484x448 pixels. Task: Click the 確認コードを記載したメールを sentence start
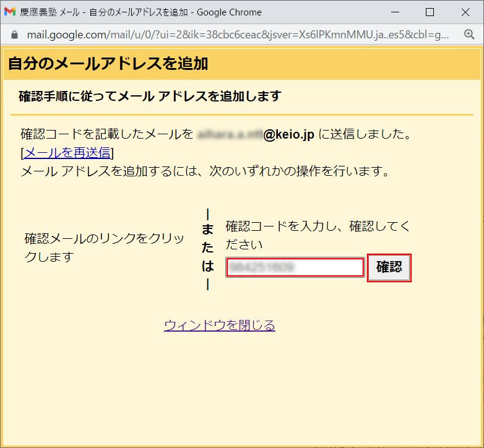click(x=106, y=134)
